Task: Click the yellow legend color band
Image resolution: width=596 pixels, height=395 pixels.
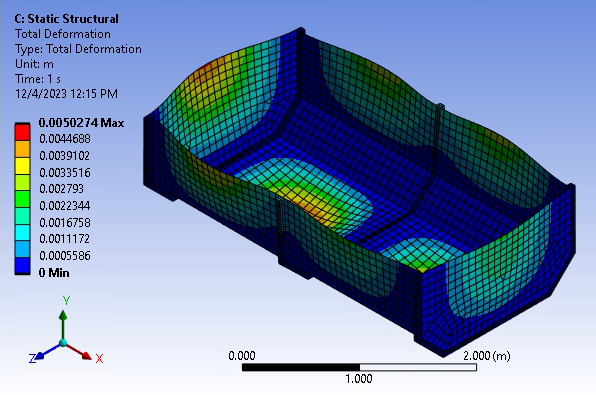Action: (22, 165)
